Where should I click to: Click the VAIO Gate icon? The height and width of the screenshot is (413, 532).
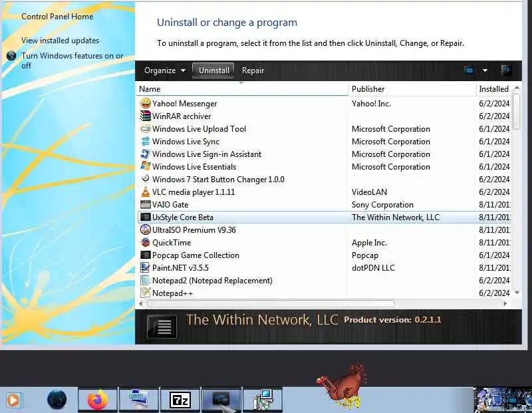146,204
